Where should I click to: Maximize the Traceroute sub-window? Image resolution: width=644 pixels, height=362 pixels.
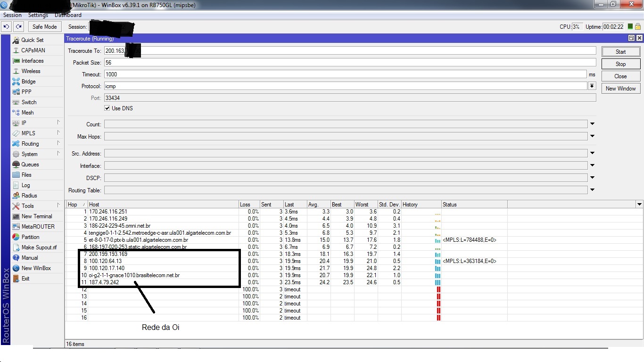(632, 38)
